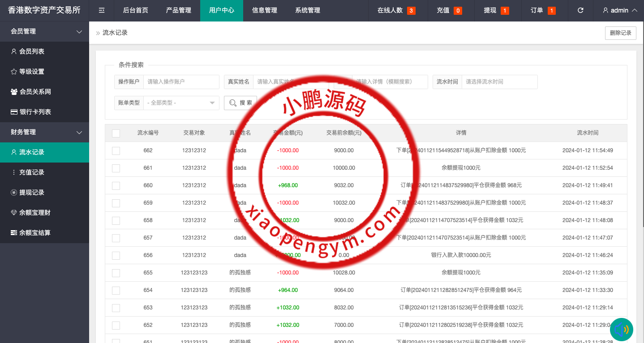
Task: Check the checkbox for record 662
Action: click(116, 151)
